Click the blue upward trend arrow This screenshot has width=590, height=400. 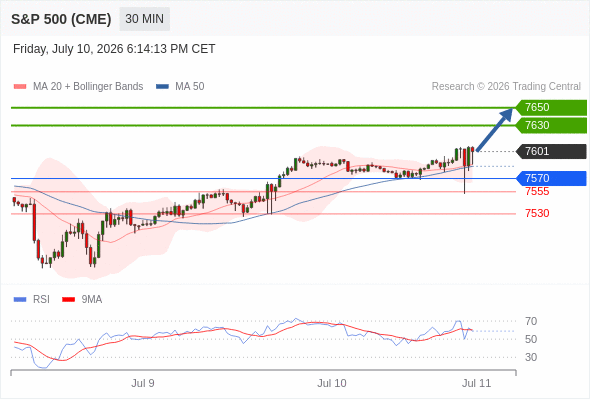point(494,130)
